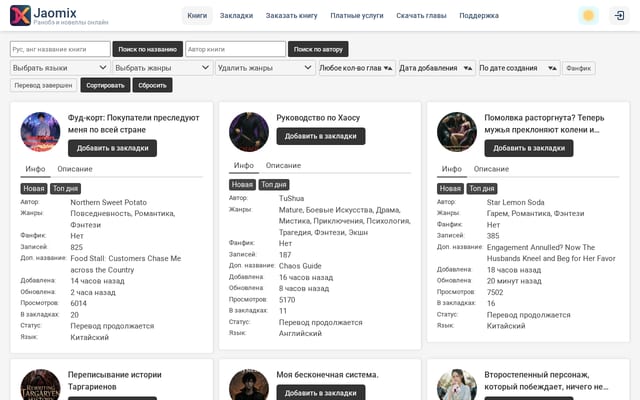Open the Руководство по Хаосу title link
This screenshot has width=640, height=400.
pos(318,118)
